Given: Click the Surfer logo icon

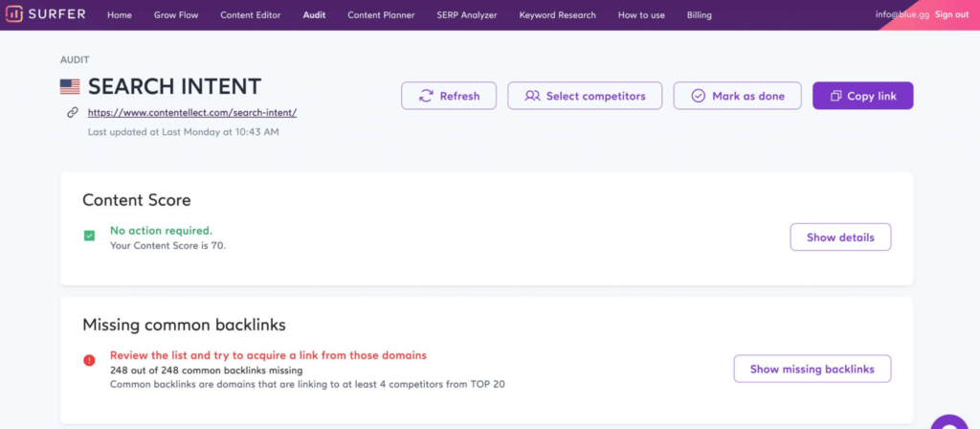Looking at the screenshot, I should click(x=13, y=14).
